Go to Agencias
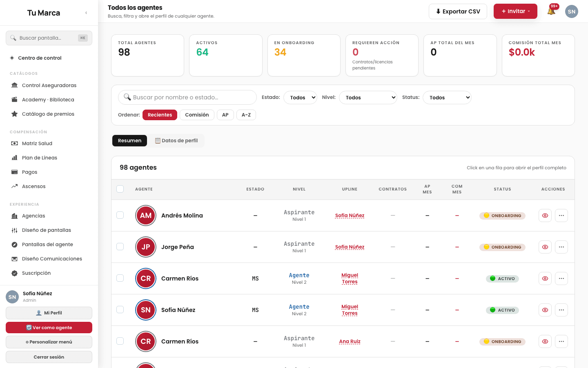Viewport: 588px width, 368px height. 49,216
